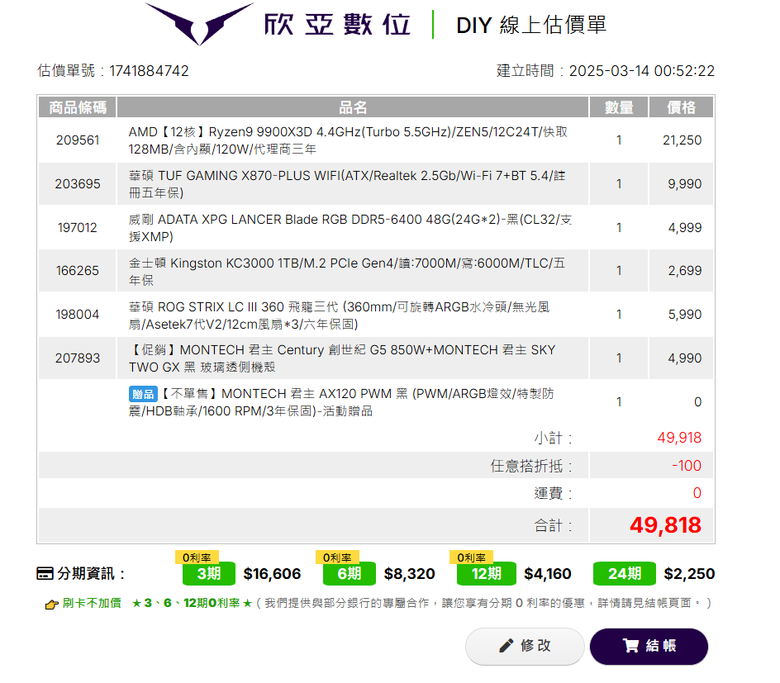Screen dimensions: 780x683
Task: Click the 商品條碼 column header
Action: pyautogui.click(x=78, y=107)
